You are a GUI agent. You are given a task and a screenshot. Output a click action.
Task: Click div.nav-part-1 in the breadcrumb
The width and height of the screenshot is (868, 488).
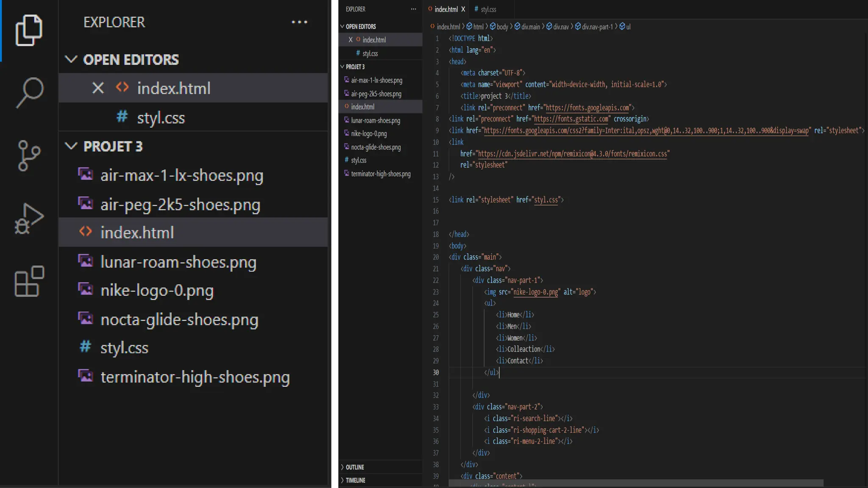[x=597, y=27]
